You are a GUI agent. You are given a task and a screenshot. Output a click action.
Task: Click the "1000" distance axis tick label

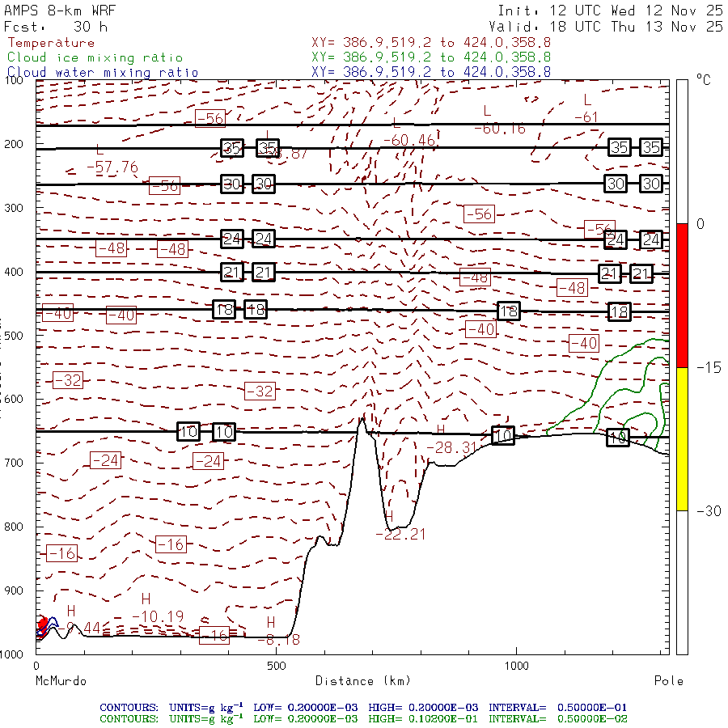(x=516, y=666)
